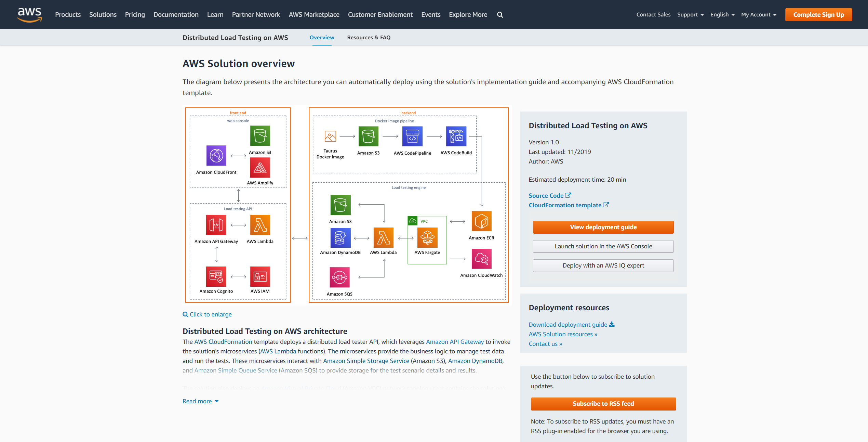
Task: Open the Amazon API Gateway link in text
Action: [x=455, y=342]
